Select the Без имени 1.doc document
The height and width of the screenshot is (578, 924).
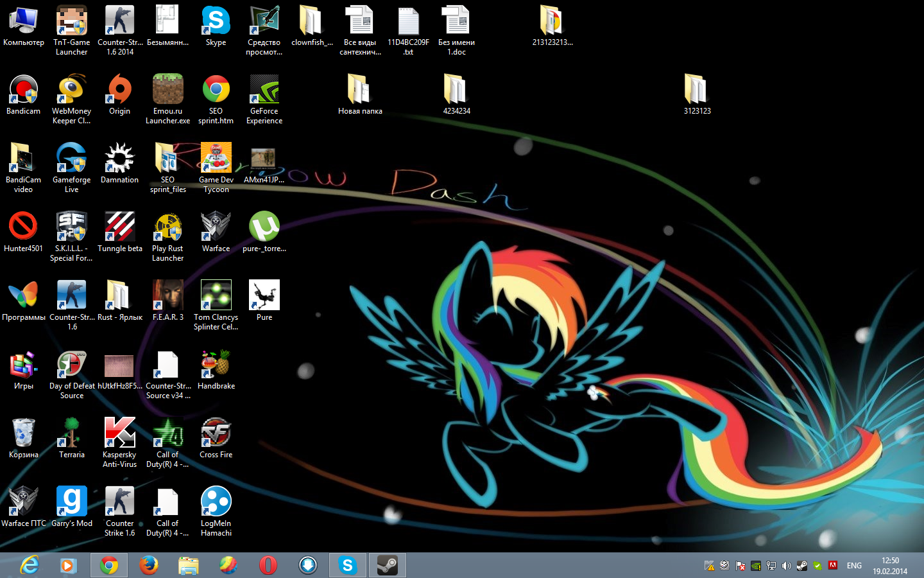tap(456, 31)
